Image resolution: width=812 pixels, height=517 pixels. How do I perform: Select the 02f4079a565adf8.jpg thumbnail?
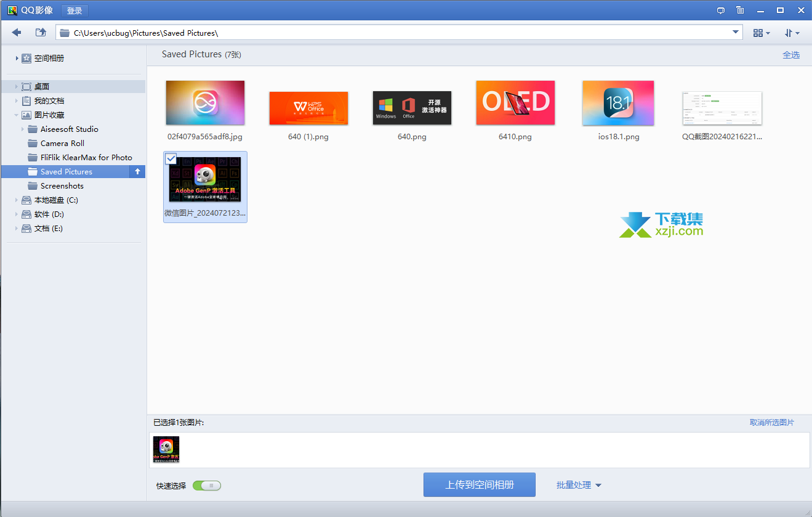pos(205,102)
